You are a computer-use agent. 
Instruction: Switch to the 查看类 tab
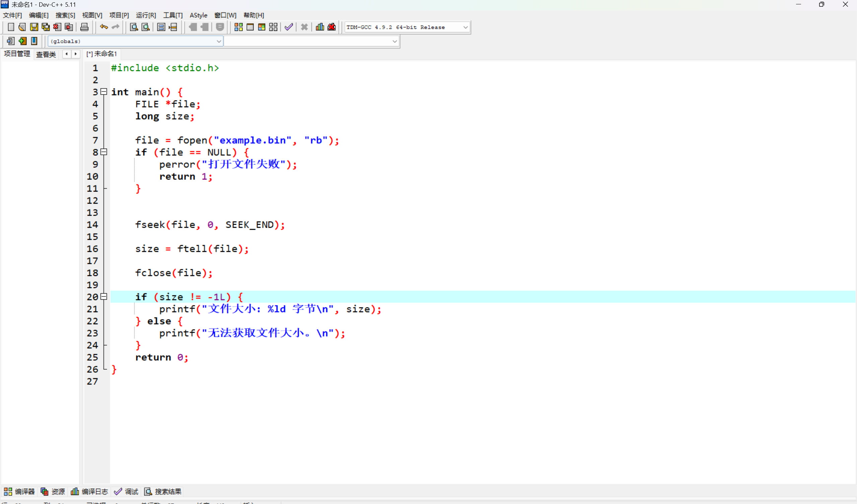pos(46,54)
